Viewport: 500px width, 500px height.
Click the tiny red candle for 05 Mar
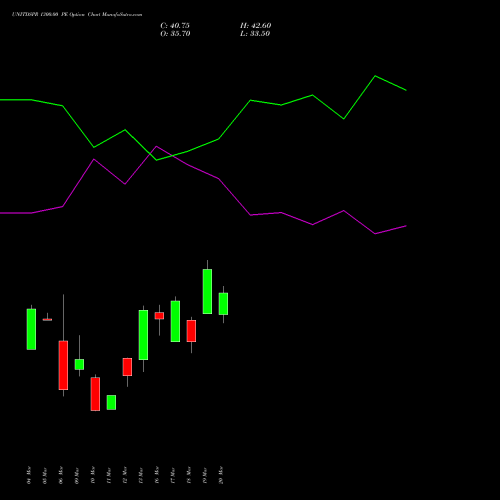(47, 320)
